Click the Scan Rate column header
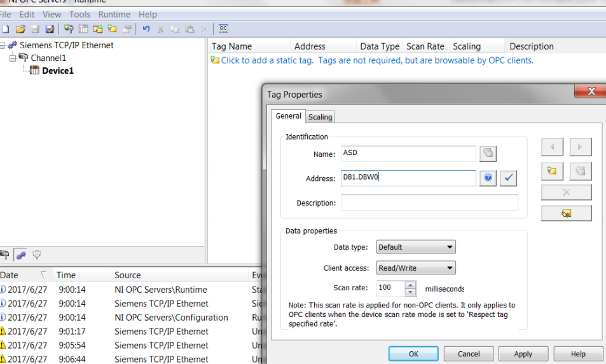The image size is (606, 364). pos(425,46)
